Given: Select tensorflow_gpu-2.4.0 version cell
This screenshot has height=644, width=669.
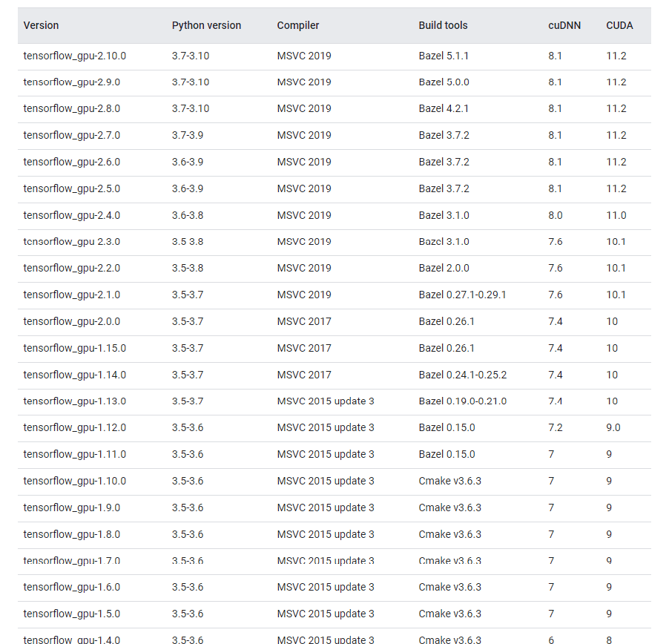Looking at the screenshot, I should pos(72,215).
